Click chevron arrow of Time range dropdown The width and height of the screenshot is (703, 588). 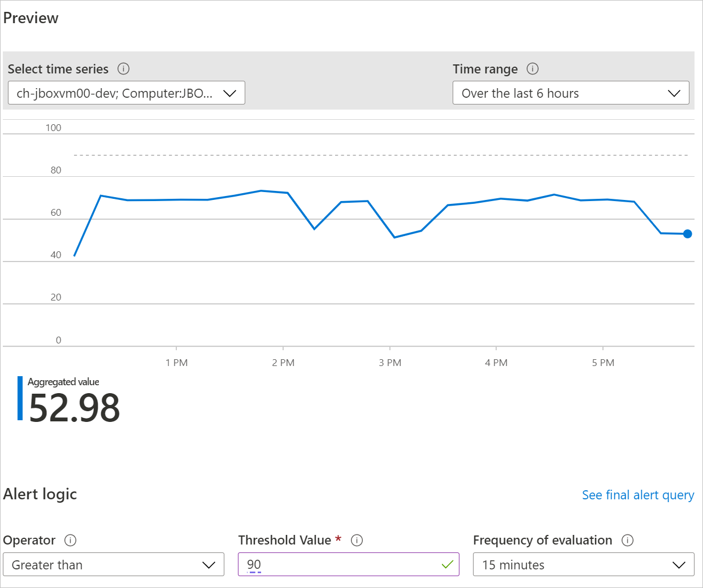(x=674, y=93)
